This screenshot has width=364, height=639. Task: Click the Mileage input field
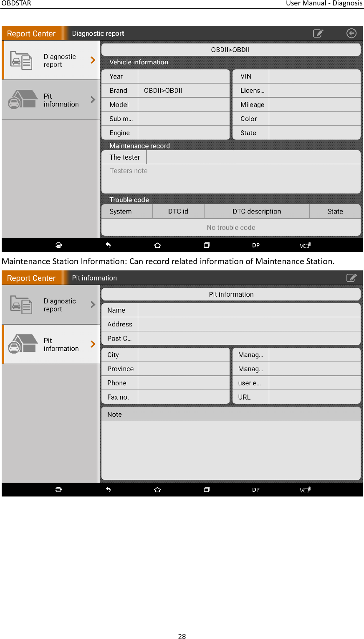point(315,104)
